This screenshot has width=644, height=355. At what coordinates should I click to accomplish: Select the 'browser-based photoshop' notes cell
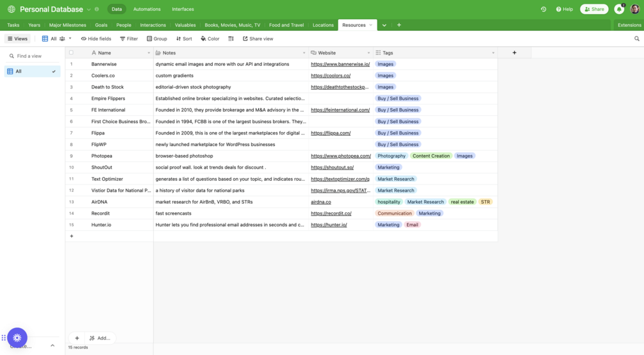click(231, 156)
